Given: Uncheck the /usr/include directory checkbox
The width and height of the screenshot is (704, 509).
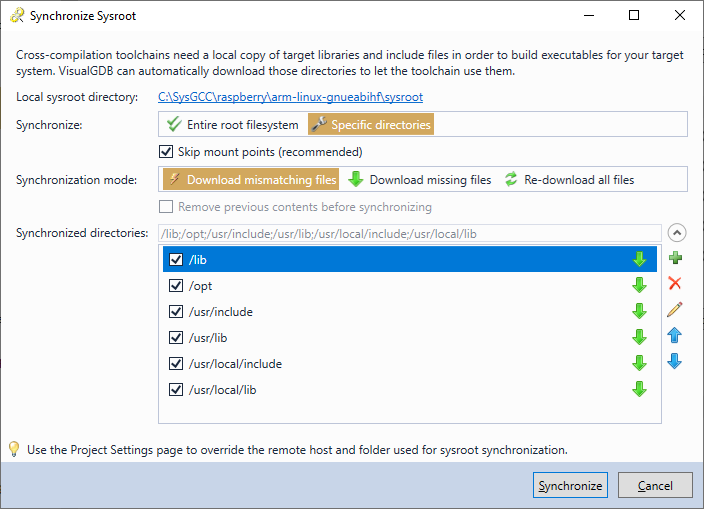Looking at the screenshot, I should [x=176, y=312].
